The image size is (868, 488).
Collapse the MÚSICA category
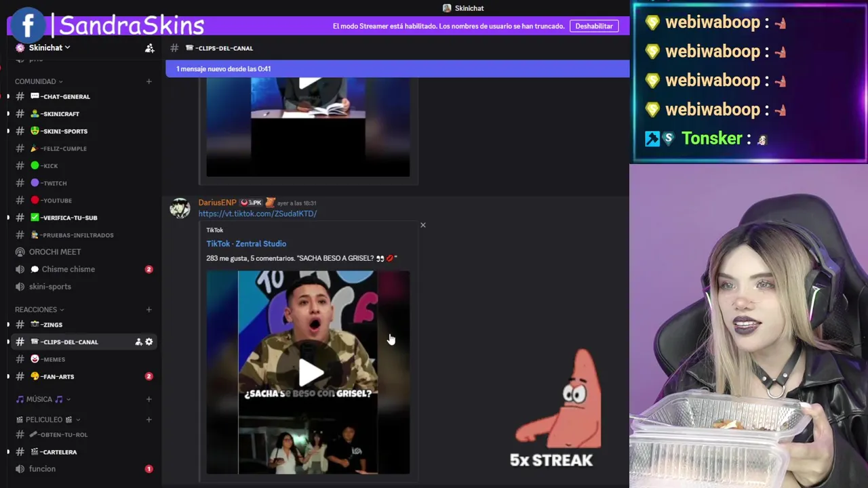[43, 399]
